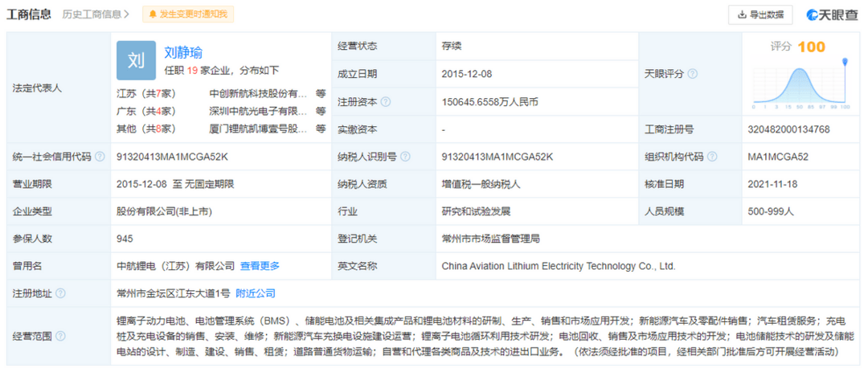
Task: Click the help icon next to 注册资本
Action: 386,102
